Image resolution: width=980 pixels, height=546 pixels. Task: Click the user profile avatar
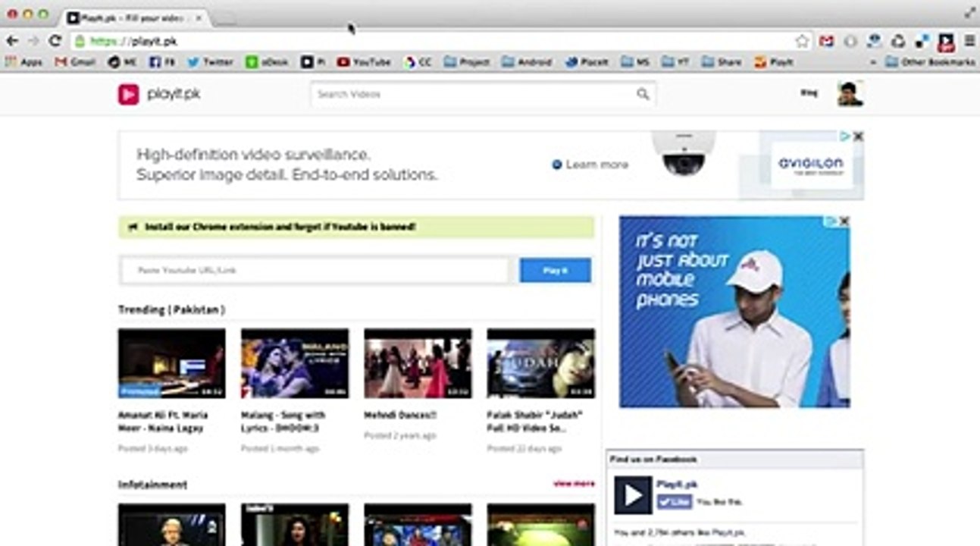(850, 94)
